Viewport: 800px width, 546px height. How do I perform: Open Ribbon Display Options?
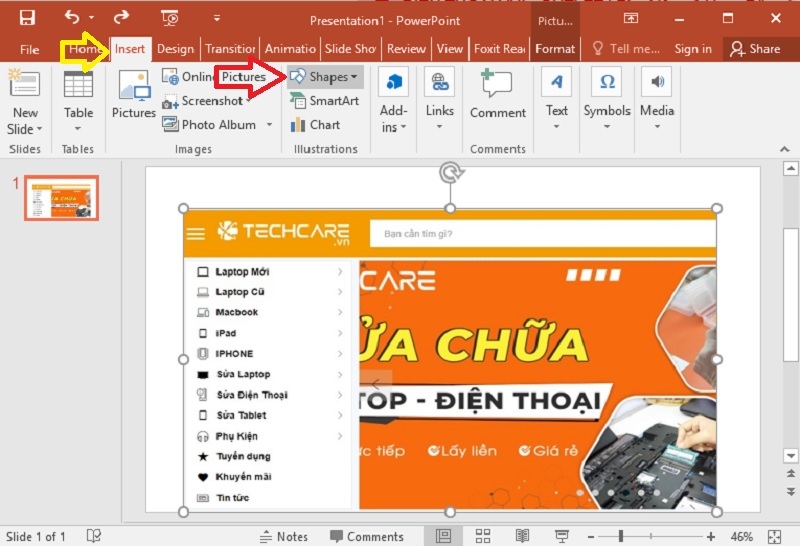(631, 18)
